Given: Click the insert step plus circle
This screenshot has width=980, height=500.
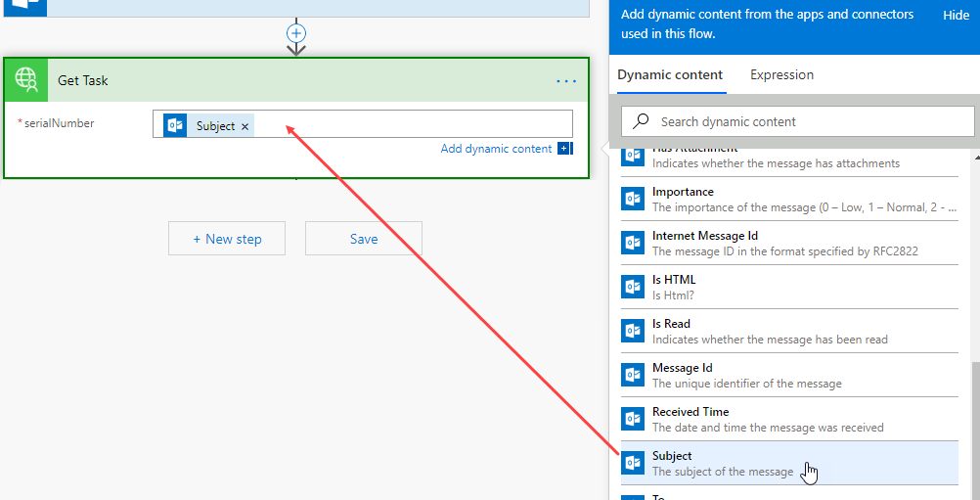Looking at the screenshot, I should 296,33.
